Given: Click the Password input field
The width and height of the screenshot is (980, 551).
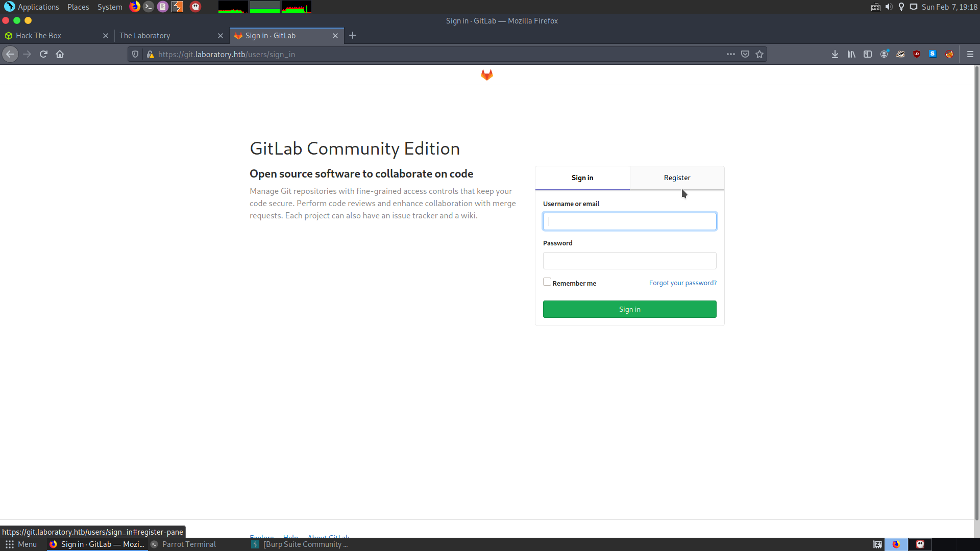Looking at the screenshot, I should pyautogui.click(x=629, y=261).
